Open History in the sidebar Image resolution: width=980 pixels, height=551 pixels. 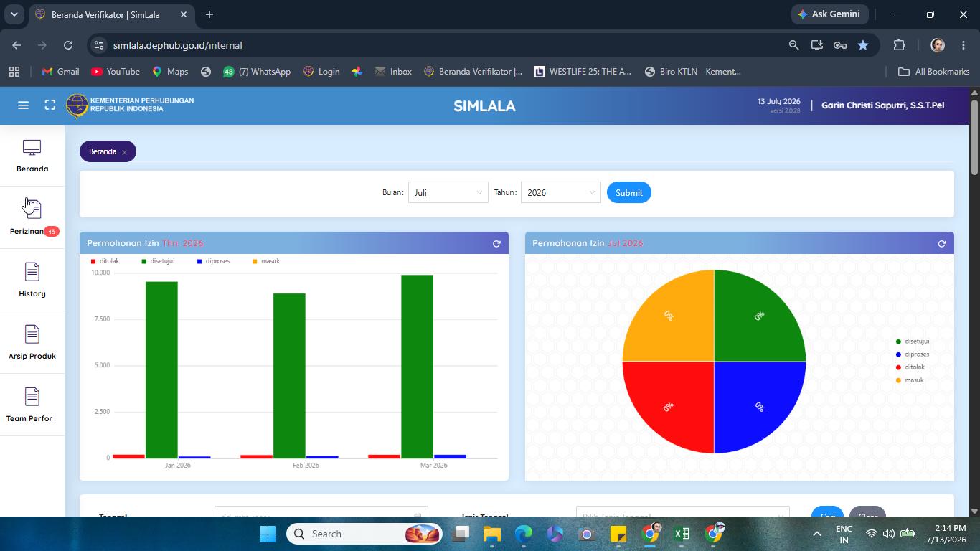(32, 280)
